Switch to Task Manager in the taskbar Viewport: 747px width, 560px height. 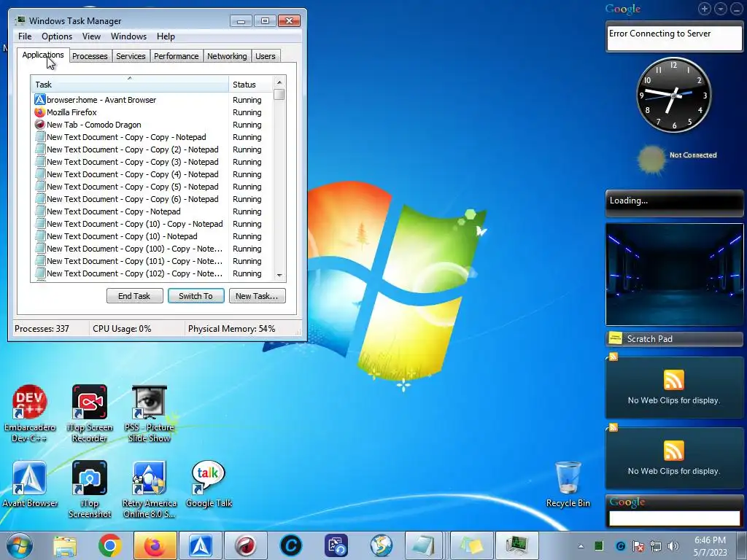click(x=516, y=545)
